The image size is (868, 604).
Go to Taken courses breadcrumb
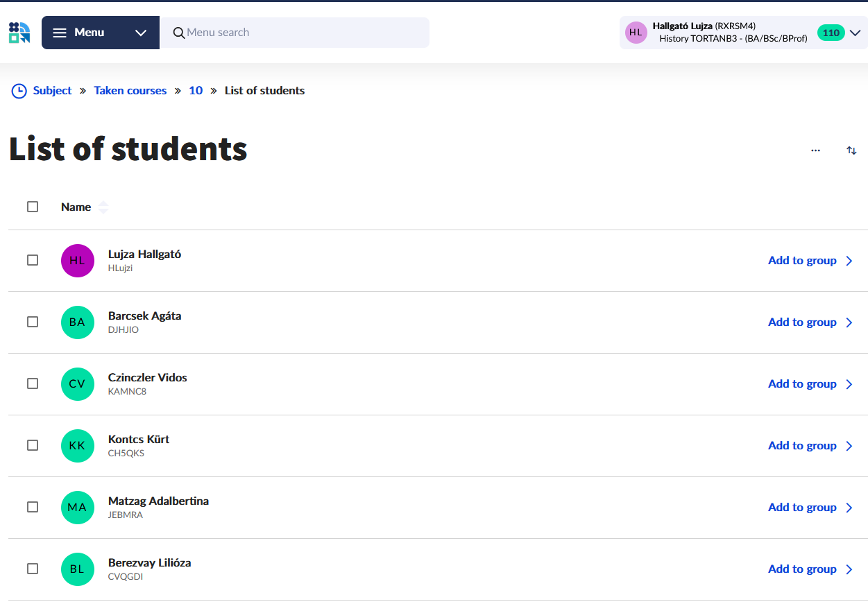[130, 91]
